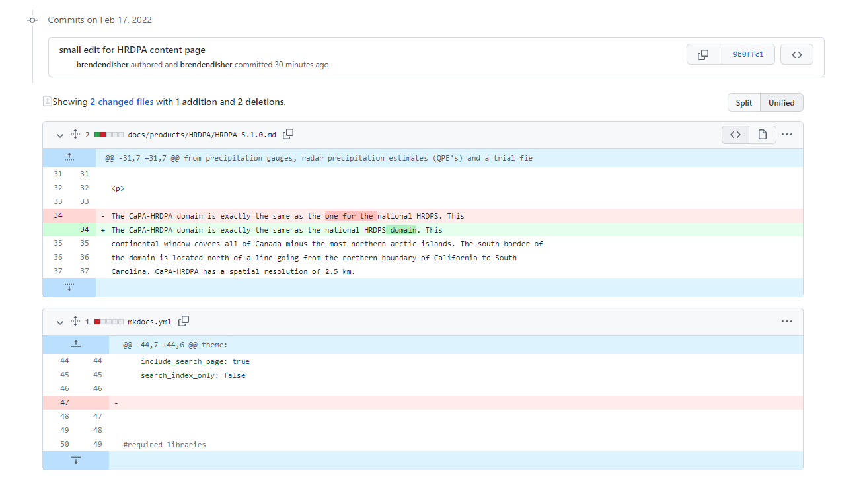Browse repository at this commit icon
The width and height of the screenshot is (865, 504).
pyautogui.click(x=796, y=55)
